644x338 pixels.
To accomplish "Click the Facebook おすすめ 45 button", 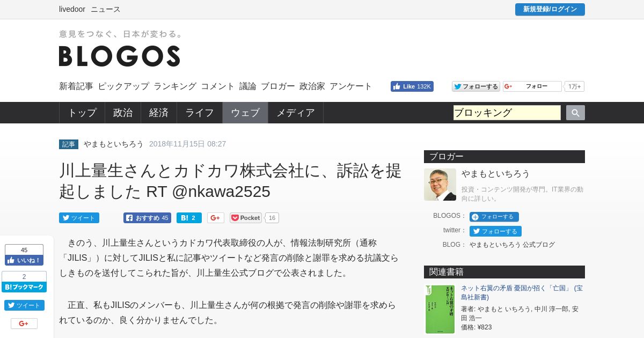I will [147, 218].
